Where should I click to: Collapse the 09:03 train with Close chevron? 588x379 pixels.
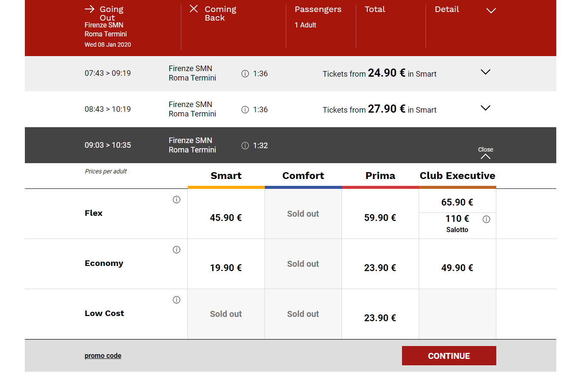[x=486, y=153]
